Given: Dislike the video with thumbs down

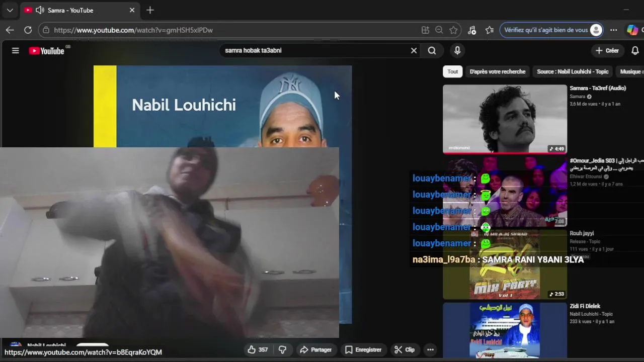Looking at the screenshot, I should point(282,349).
